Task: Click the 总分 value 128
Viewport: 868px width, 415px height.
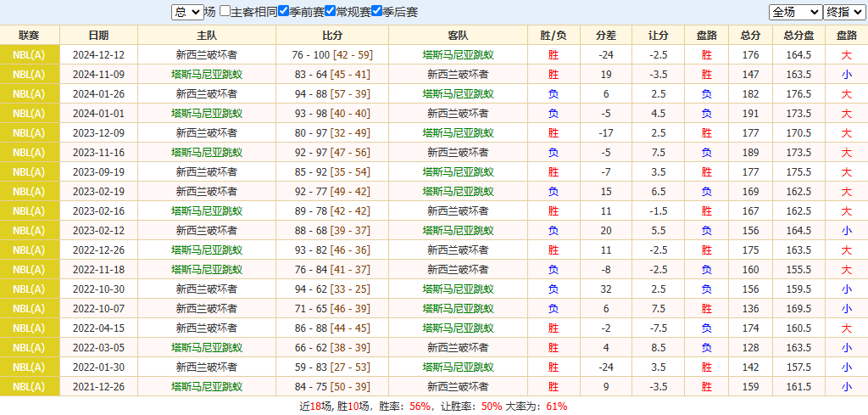Action: point(751,347)
